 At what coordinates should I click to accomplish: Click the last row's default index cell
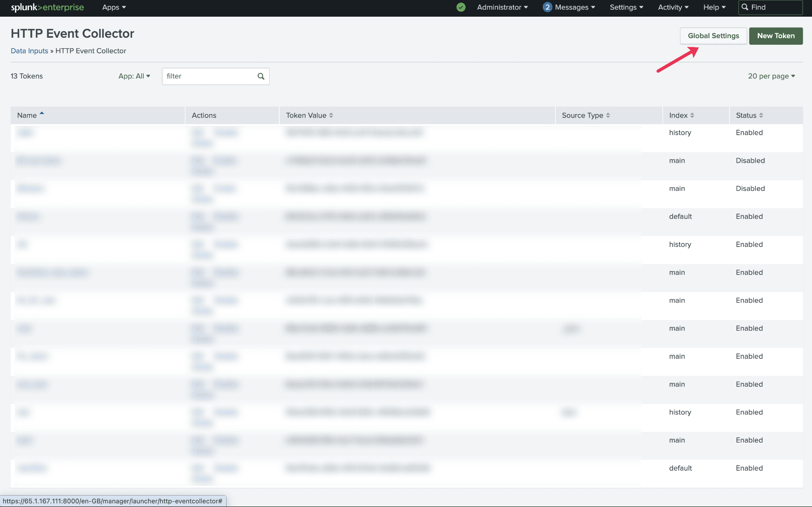pyautogui.click(x=680, y=468)
